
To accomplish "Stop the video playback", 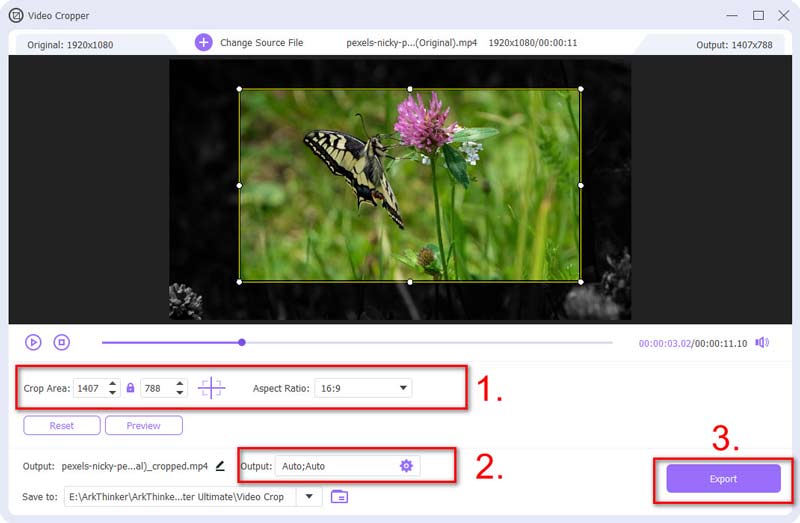I will tap(62, 342).
